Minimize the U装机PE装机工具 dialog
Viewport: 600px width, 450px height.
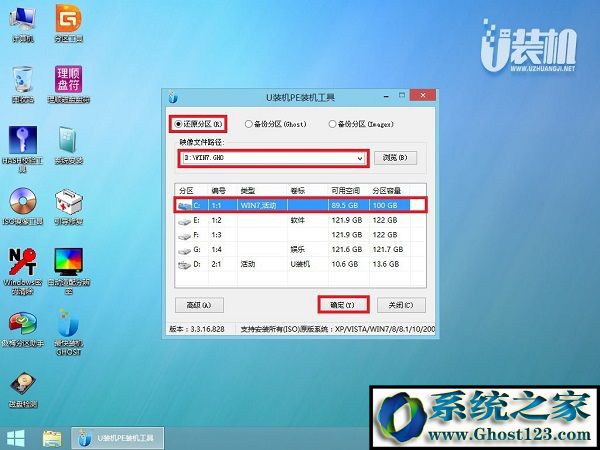tap(386, 96)
